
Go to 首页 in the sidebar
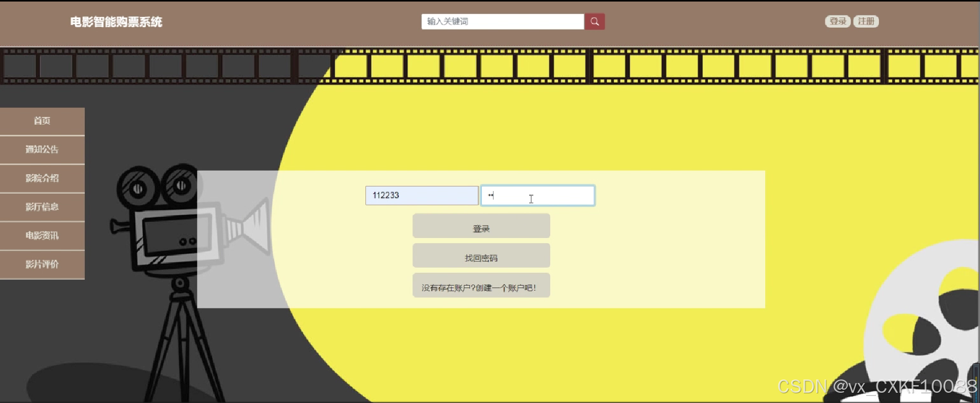42,121
